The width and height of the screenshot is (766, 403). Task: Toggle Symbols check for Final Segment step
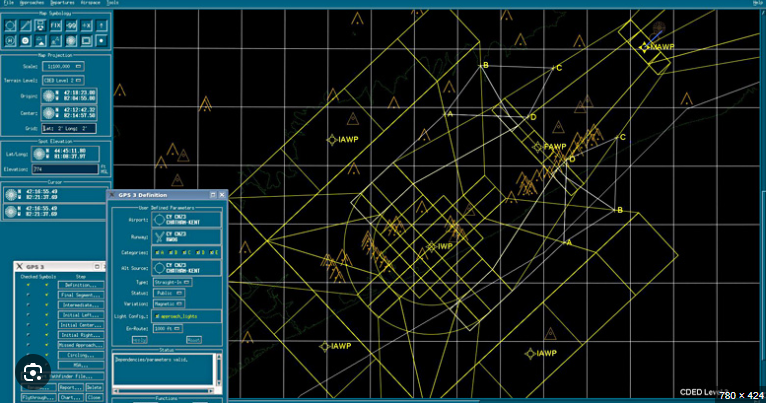[47, 295]
